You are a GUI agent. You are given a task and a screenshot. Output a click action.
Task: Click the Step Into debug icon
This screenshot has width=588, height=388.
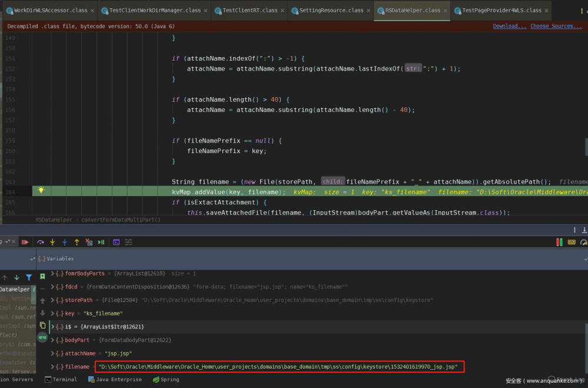pyautogui.click(x=52, y=242)
